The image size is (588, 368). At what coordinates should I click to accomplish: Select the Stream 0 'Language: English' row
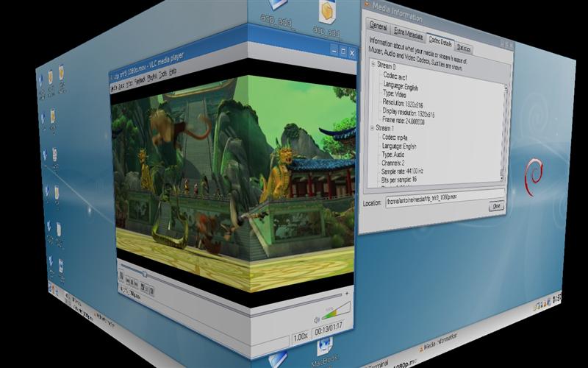[x=400, y=86]
